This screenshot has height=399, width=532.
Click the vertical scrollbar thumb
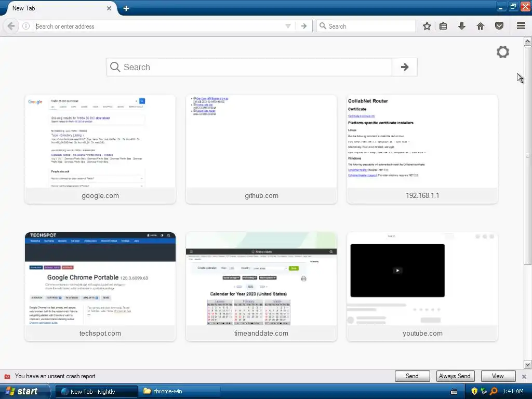tap(528, 155)
